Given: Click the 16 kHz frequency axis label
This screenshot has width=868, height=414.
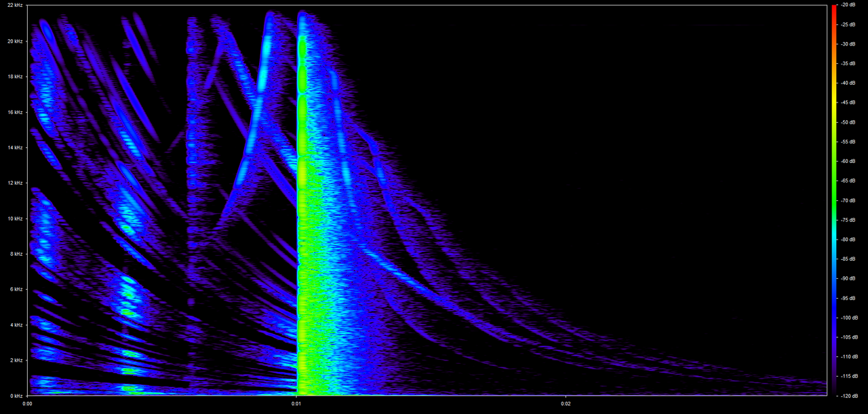Looking at the screenshot, I should 15,112.
